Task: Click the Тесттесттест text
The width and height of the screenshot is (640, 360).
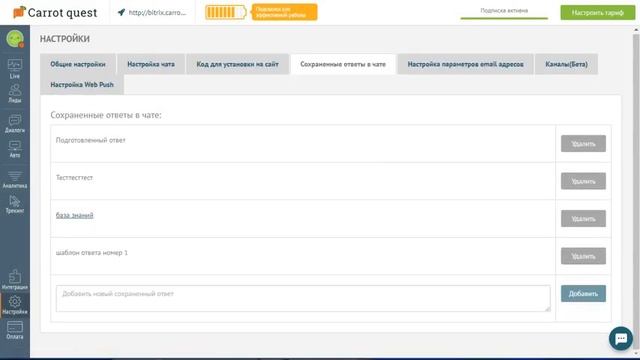Action: [74, 178]
